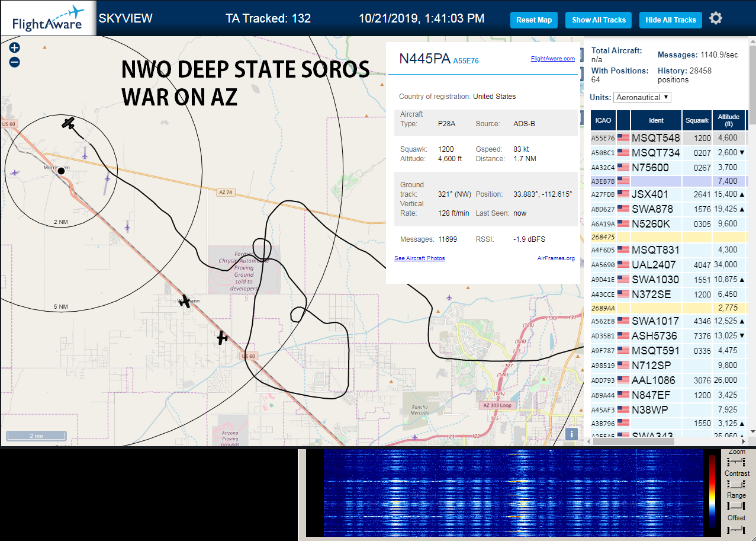
Task: Click the Reset Map button
Action: click(534, 20)
